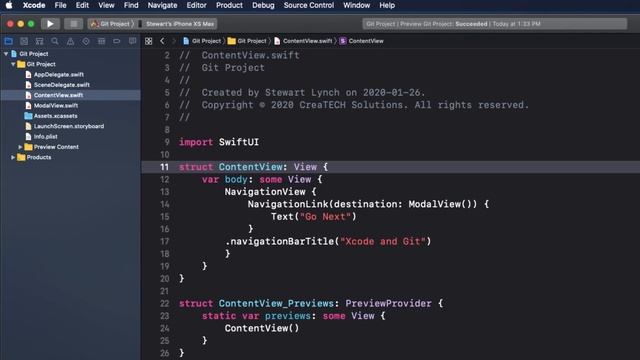Open Assets.xcassets in the navigator
640x360 pixels.
(x=51, y=116)
